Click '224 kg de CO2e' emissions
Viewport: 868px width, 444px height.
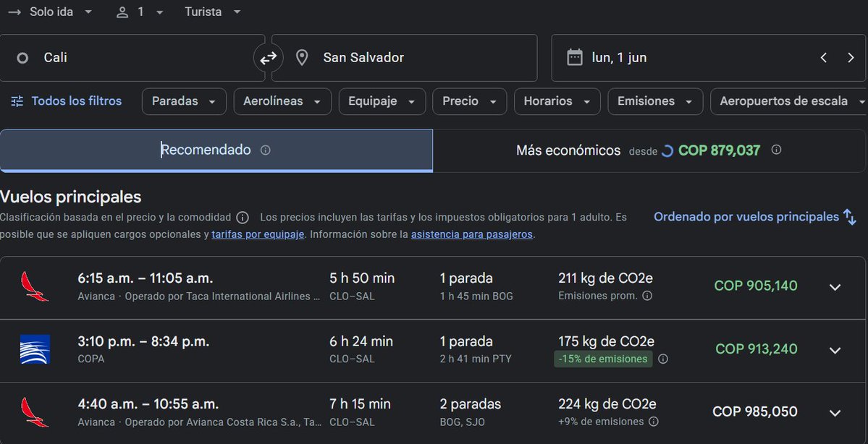pyautogui.click(x=607, y=404)
